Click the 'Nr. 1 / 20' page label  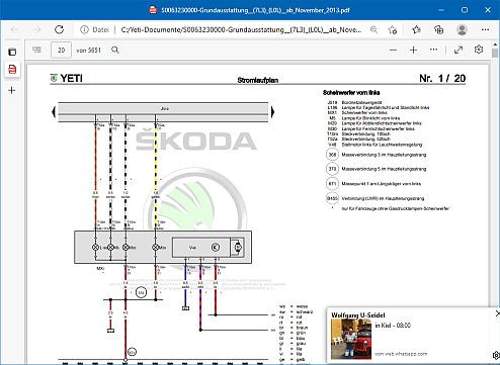pos(442,78)
